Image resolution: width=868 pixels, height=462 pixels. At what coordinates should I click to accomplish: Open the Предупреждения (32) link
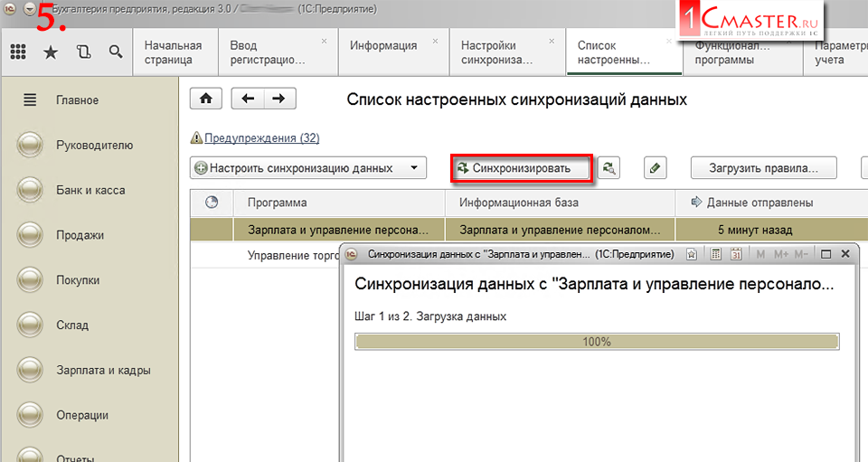[x=262, y=137]
